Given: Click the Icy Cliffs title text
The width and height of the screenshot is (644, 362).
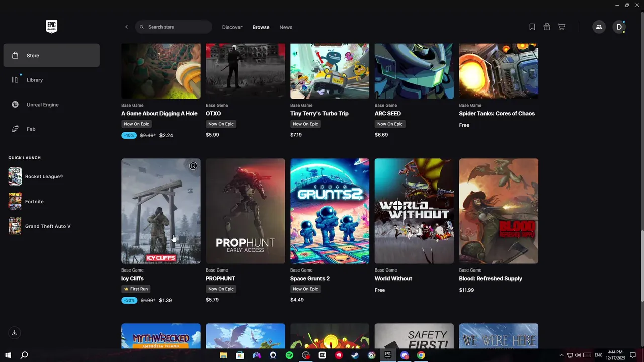Looking at the screenshot, I should [132, 279].
